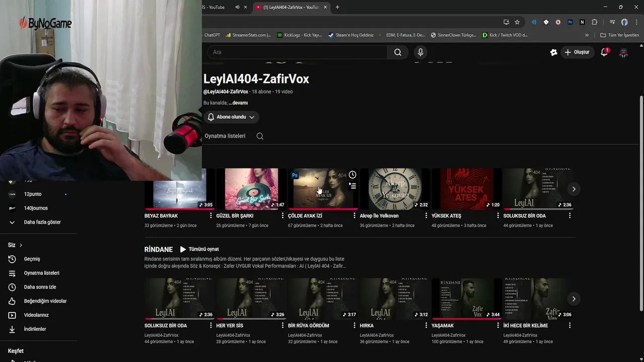This screenshot has height=362, width=644.
Task: Open the Siz section chevron
Action: [x=21, y=245]
